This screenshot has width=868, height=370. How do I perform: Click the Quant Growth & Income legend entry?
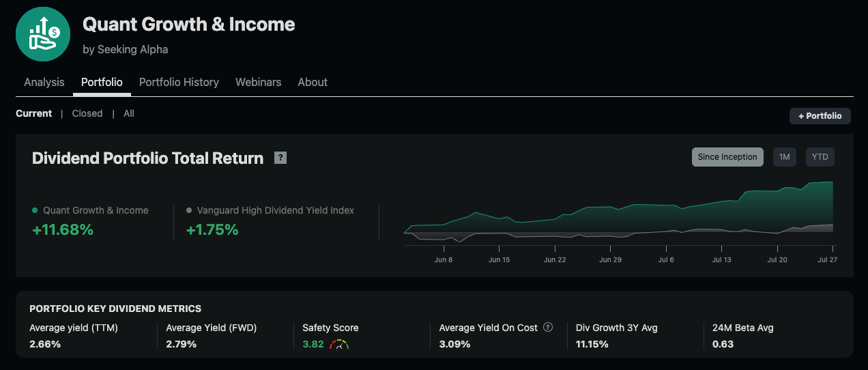[x=90, y=210]
